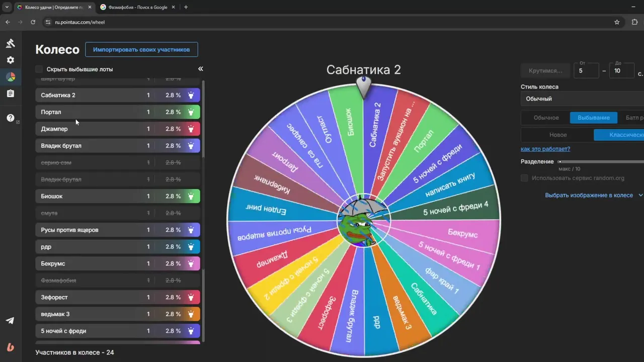Select the wheel pie-chart sidebar icon

[x=11, y=77]
